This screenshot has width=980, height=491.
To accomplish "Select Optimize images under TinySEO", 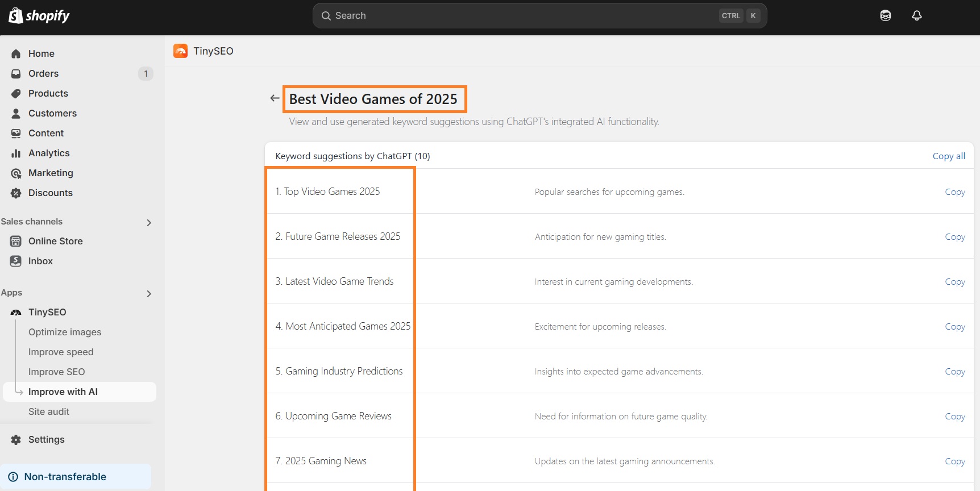I will pos(65,332).
